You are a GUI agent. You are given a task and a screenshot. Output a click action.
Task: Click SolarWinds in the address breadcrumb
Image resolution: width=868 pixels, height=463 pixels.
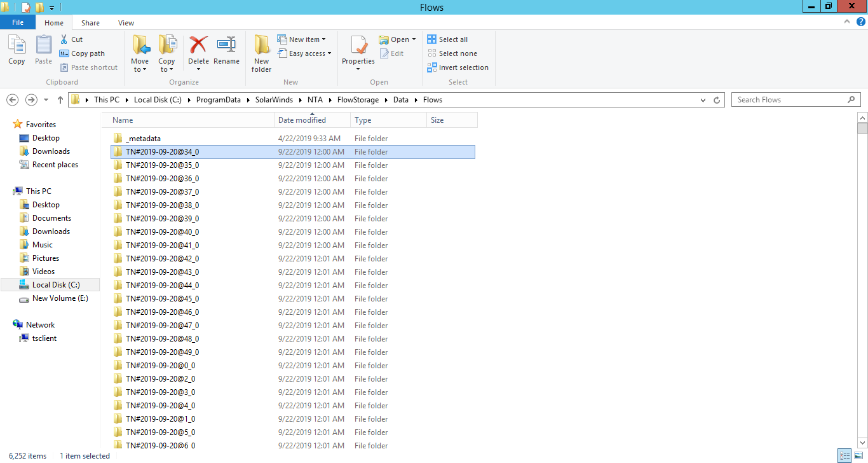pos(273,100)
